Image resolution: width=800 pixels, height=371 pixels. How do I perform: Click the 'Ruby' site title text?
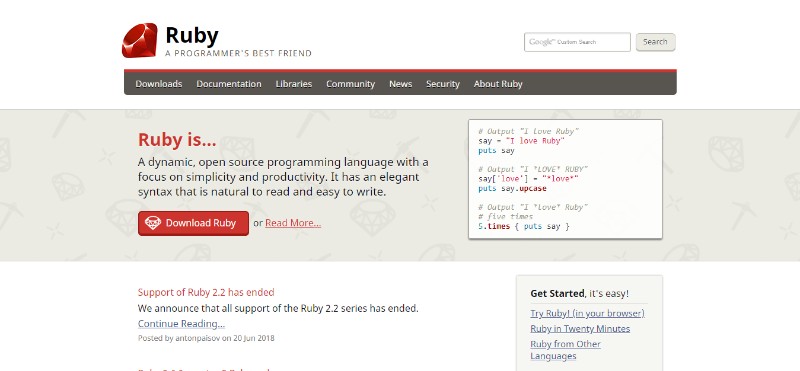tap(192, 36)
